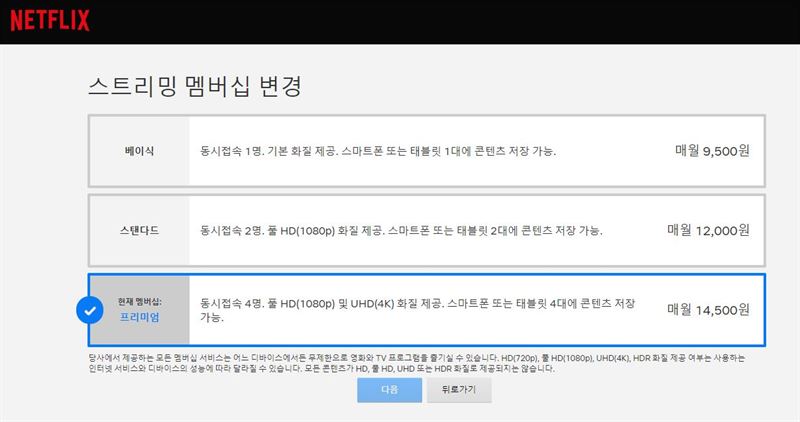Screen dimensions: 800x422
Task: Click the 다음 button
Action: pos(389,390)
